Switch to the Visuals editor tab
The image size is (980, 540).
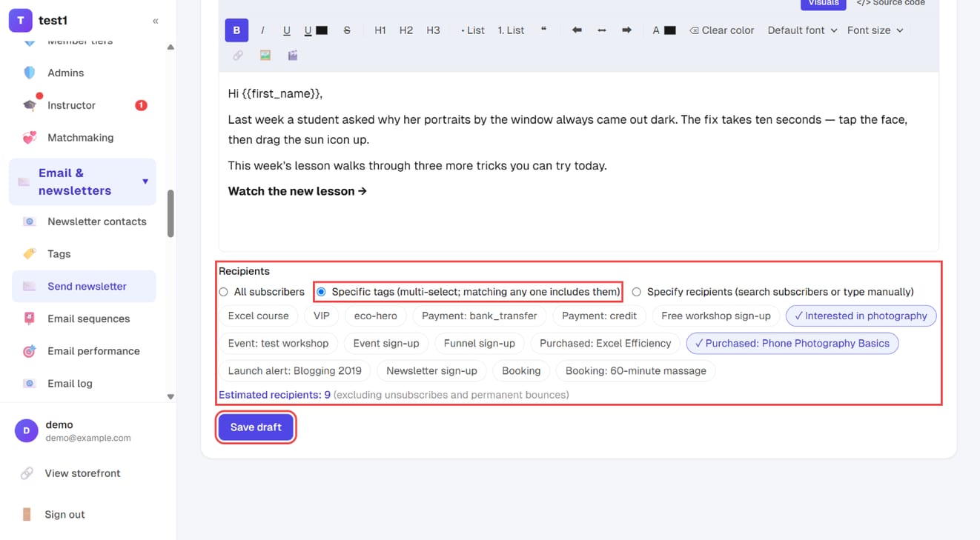(824, 3)
